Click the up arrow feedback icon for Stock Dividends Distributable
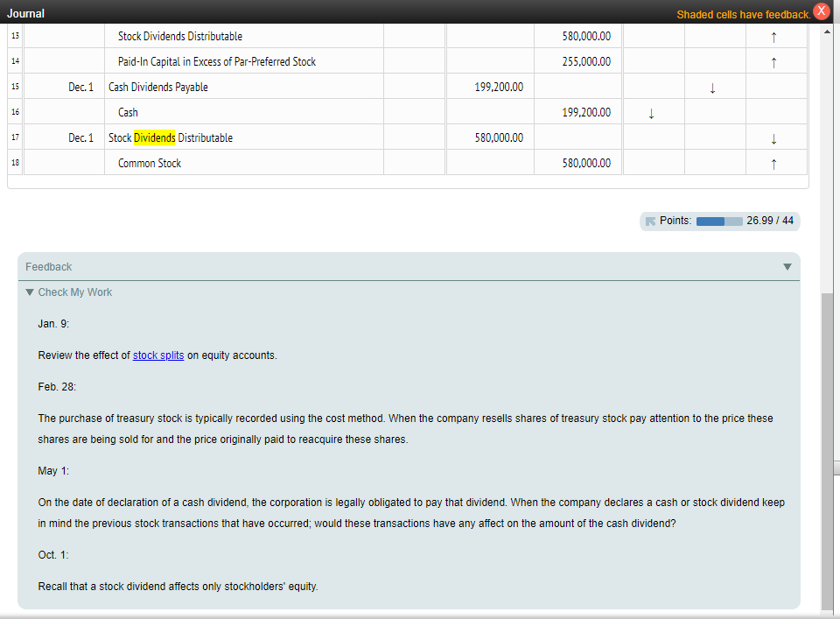This screenshot has height=619, width=840. (x=773, y=36)
